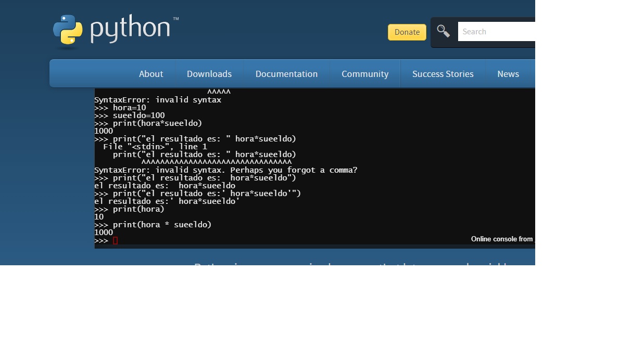Click the last '1000' output line
The width and height of the screenshot is (644, 349).
(x=104, y=232)
